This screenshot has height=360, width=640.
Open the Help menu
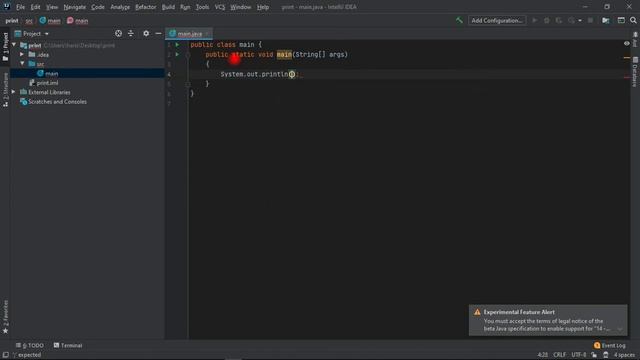[263, 7]
